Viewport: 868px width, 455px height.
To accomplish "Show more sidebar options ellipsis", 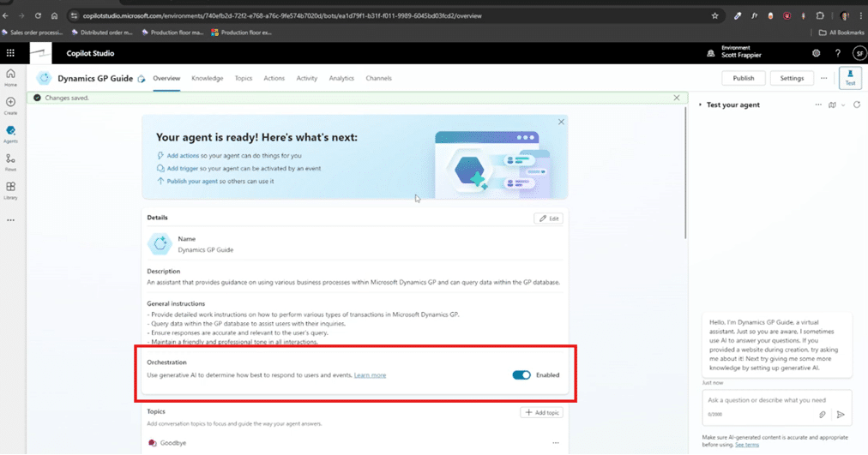I will pos(10,220).
